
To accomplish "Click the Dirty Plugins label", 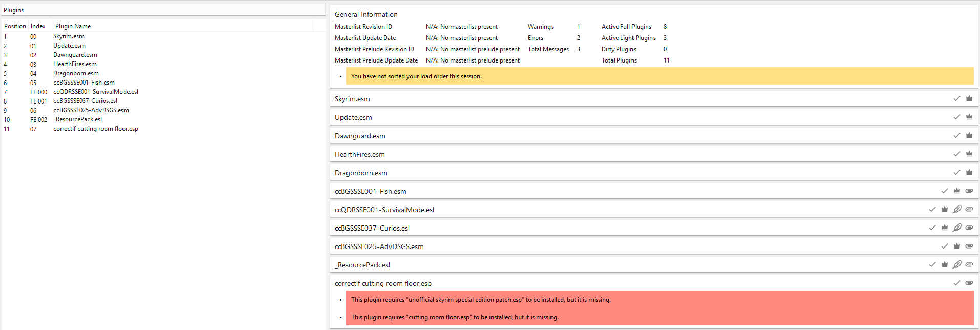I will [x=619, y=49].
